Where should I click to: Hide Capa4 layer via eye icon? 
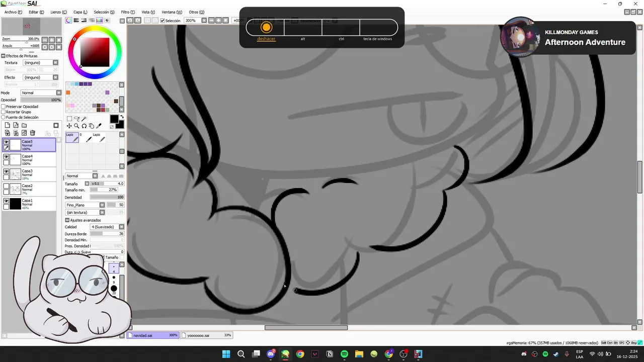6,157
